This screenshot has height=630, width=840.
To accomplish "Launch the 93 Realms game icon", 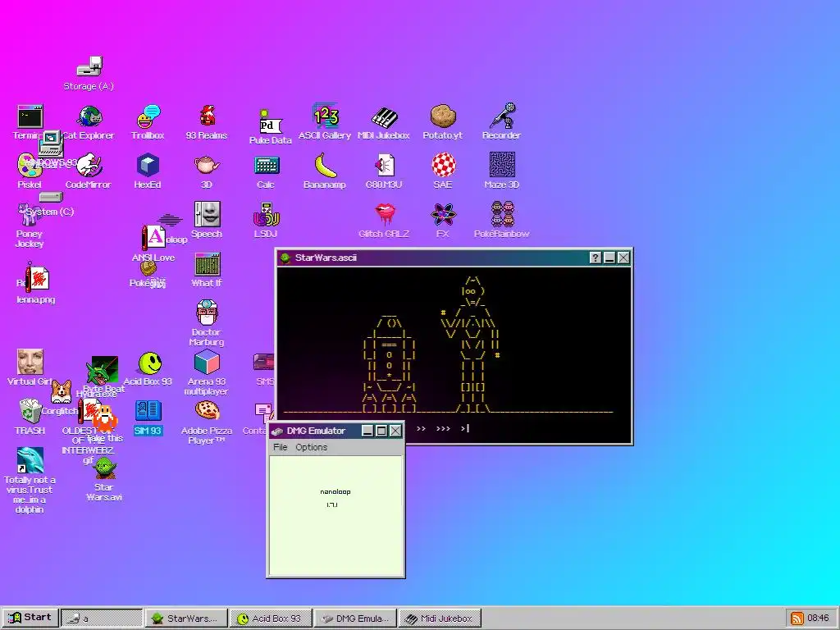I will [207, 116].
